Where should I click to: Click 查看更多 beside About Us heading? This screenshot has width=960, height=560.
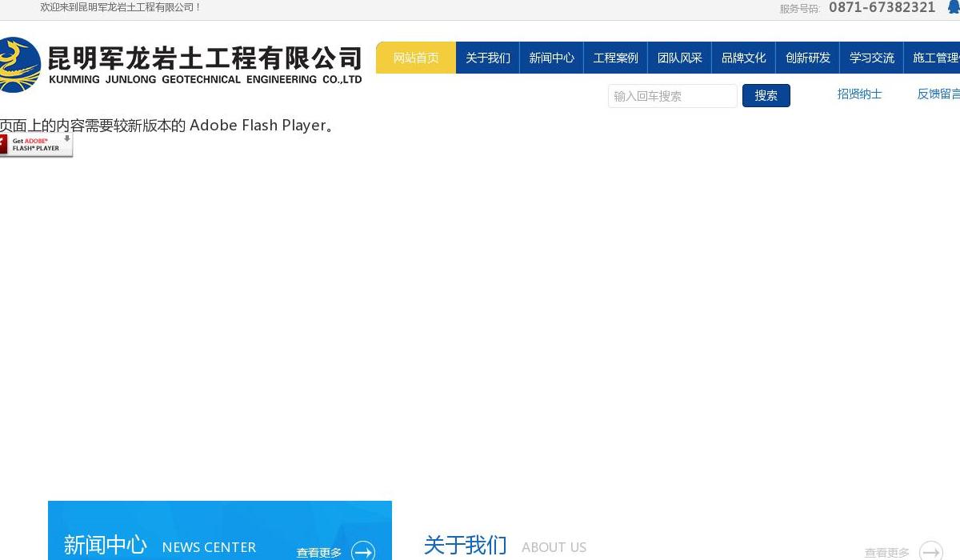pos(887,553)
